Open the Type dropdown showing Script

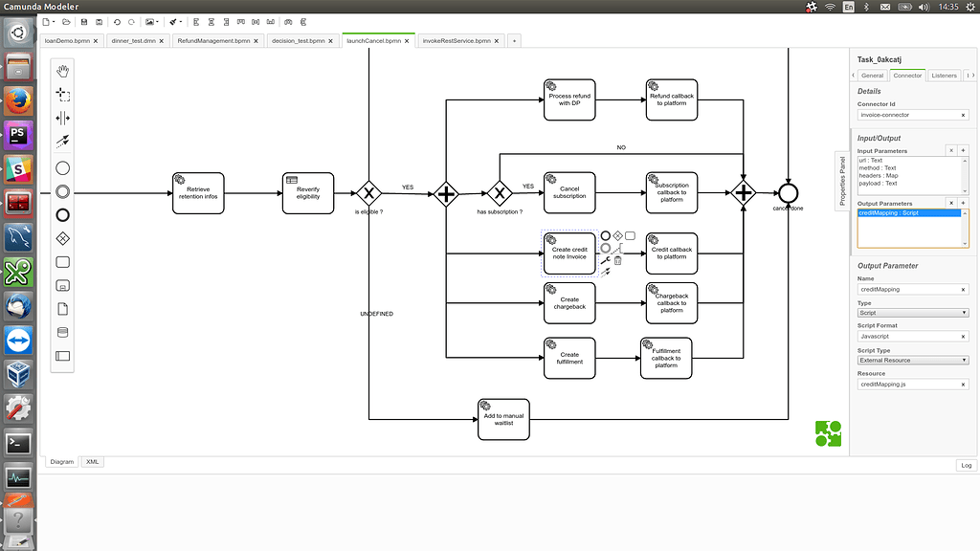(911, 313)
